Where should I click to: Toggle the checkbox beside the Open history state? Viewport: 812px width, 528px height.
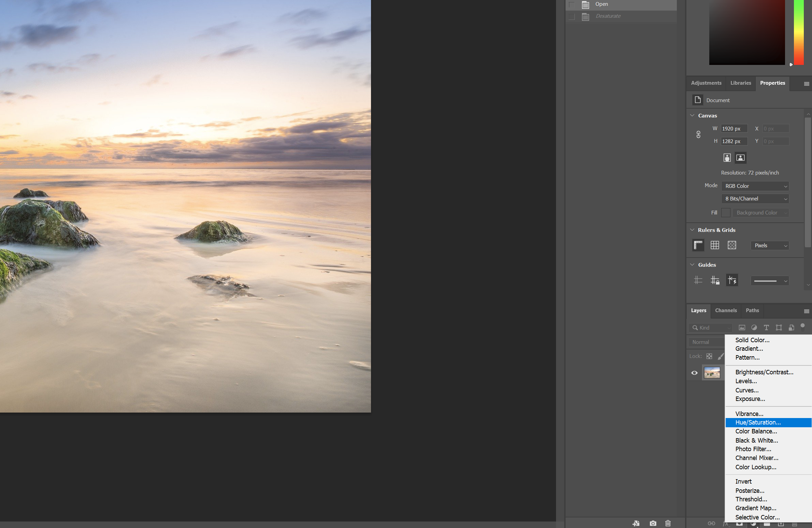point(572,4)
